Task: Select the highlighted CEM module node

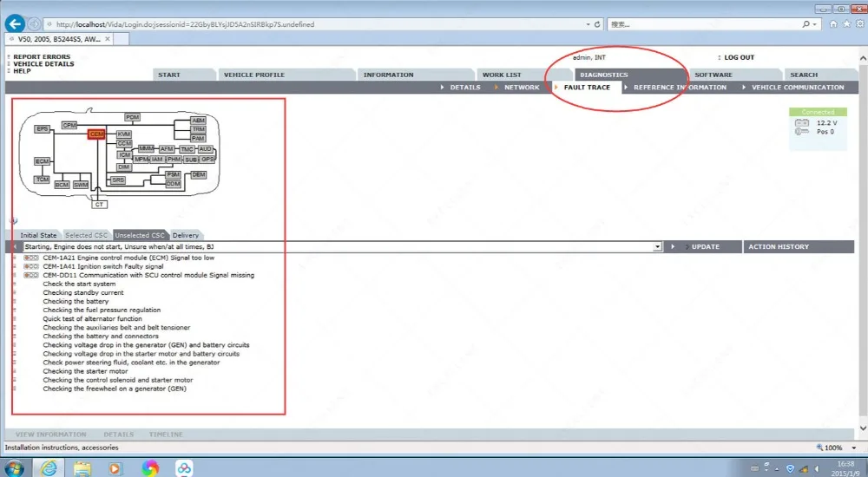Action: click(96, 134)
